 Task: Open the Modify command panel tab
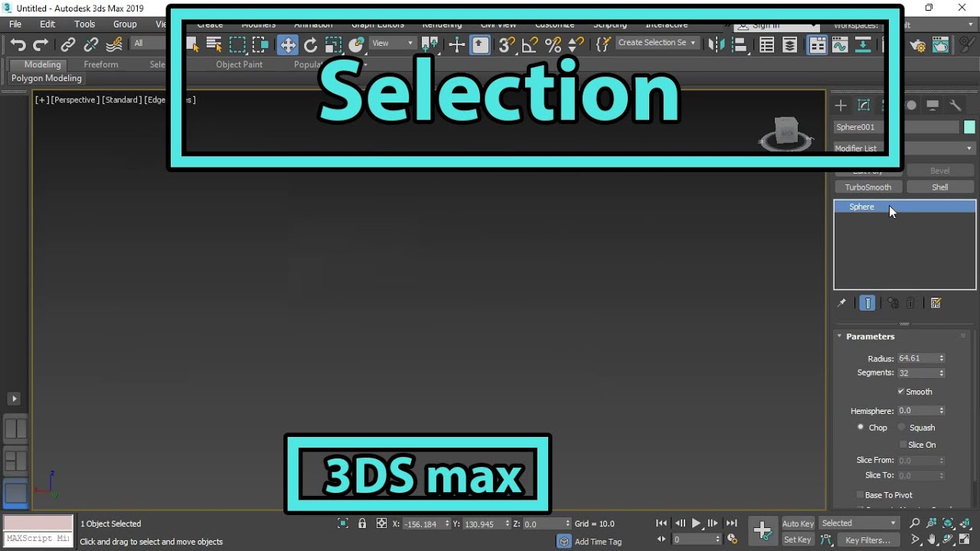(x=864, y=106)
